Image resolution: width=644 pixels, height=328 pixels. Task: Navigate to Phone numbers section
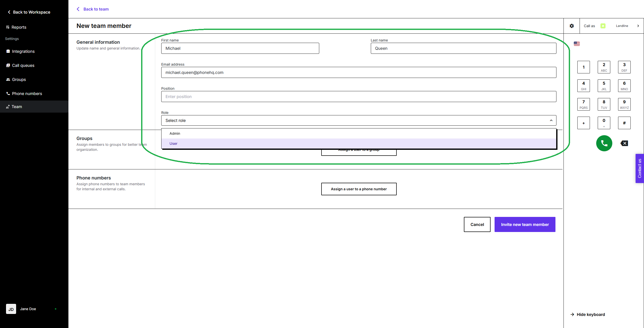point(27,93)
